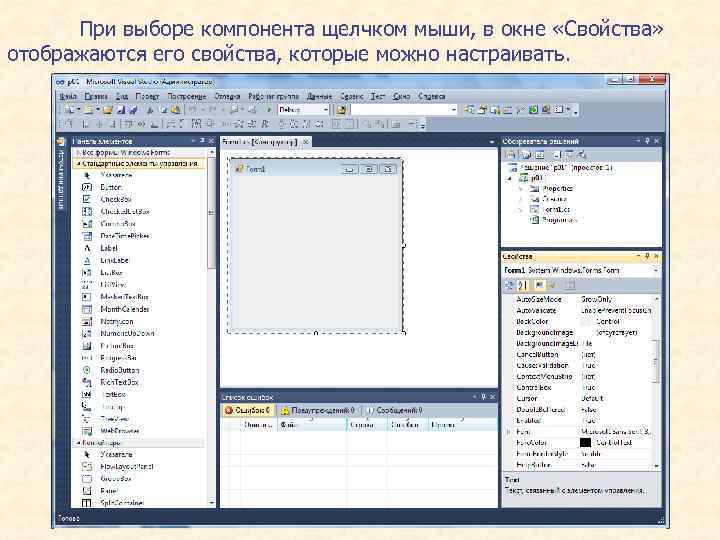Image resolution: width=720 pixels, height=540 pixels.
Task: Collapse the standard controls toolbox group
Action: click(x=78, y=163)
